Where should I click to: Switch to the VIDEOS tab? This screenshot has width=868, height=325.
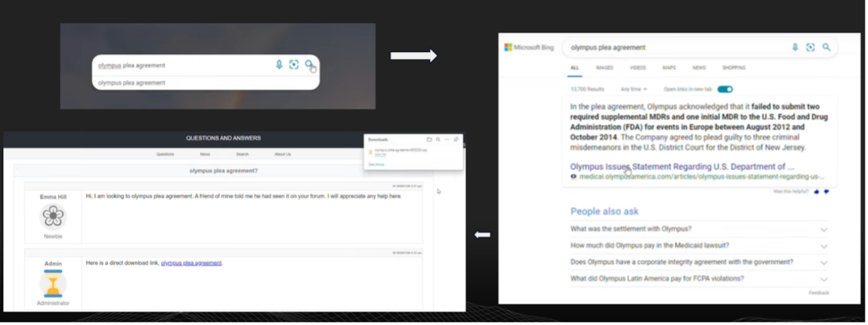(638, 68)
